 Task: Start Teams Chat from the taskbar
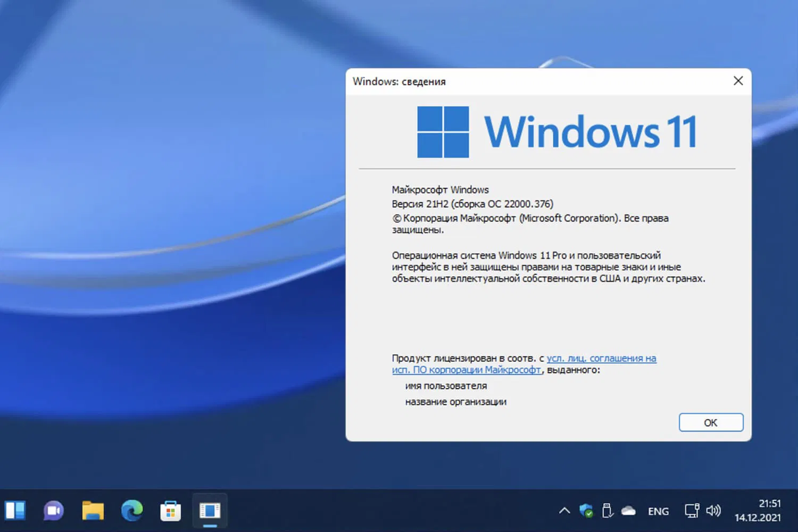tap(53, 510)
